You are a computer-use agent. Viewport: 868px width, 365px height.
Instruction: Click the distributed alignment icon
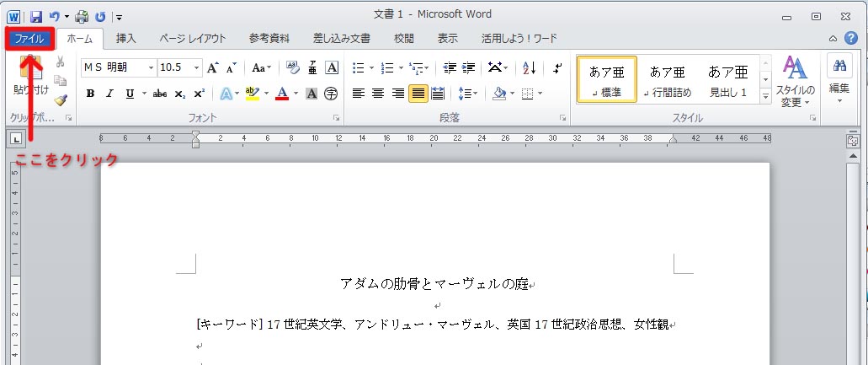[438, 94]
